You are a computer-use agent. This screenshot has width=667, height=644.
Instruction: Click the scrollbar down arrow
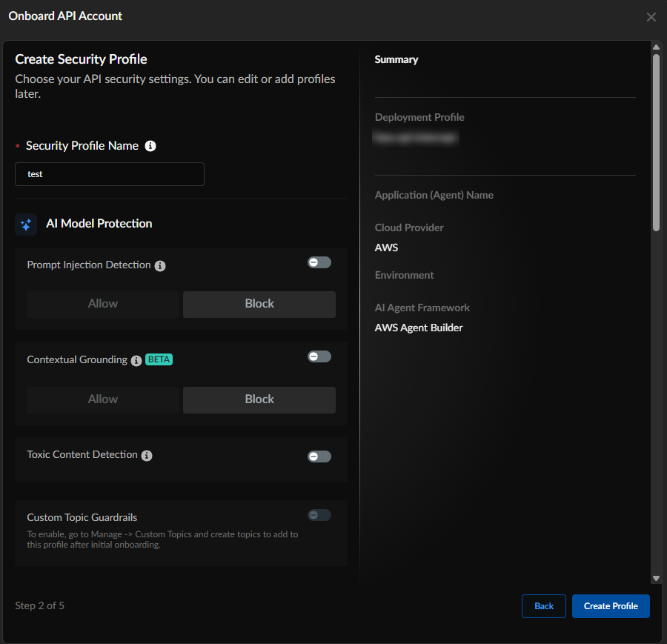pyautogui.click(x=656, y=578)
